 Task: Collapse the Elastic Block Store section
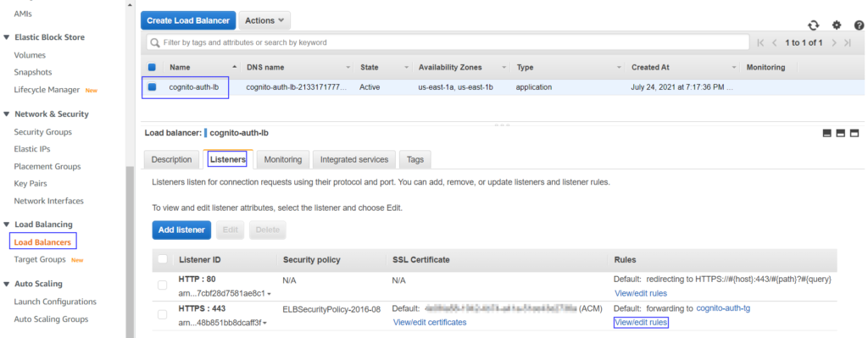click(7, 37)
